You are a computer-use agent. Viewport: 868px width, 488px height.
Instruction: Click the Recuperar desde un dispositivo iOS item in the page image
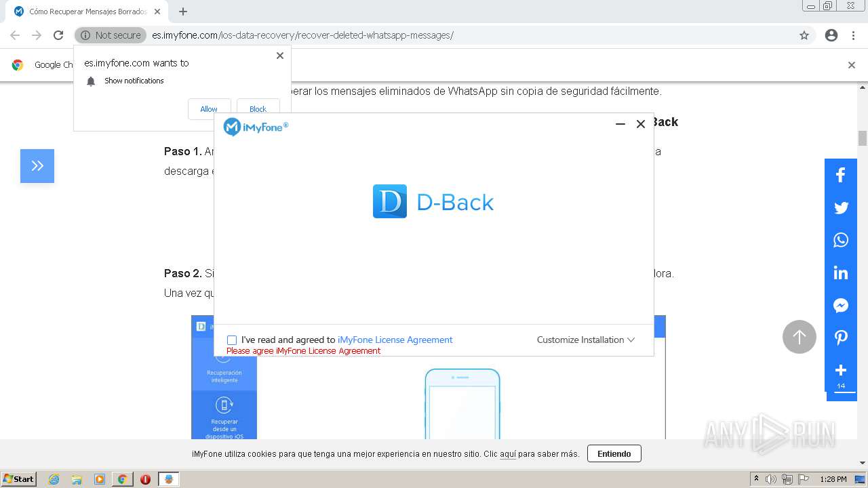point(224,416)
